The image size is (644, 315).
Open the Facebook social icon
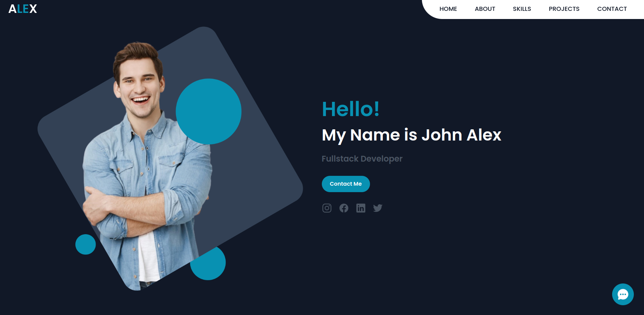[x=344, y=208]
